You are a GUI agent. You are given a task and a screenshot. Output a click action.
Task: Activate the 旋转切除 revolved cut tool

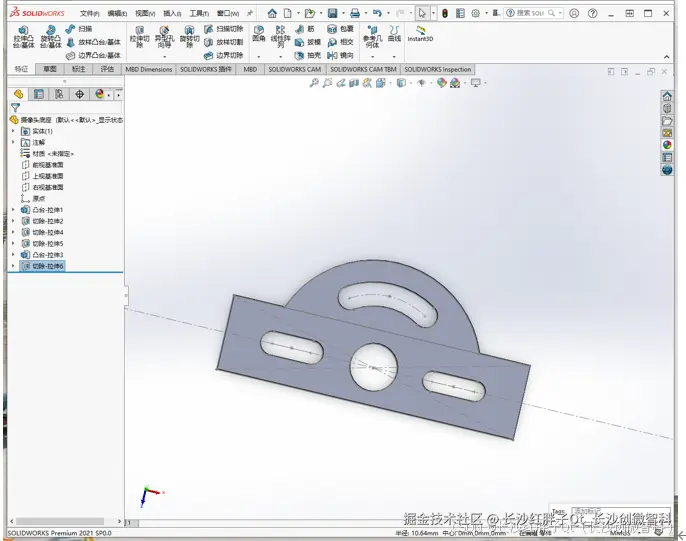tap(189, 36)
